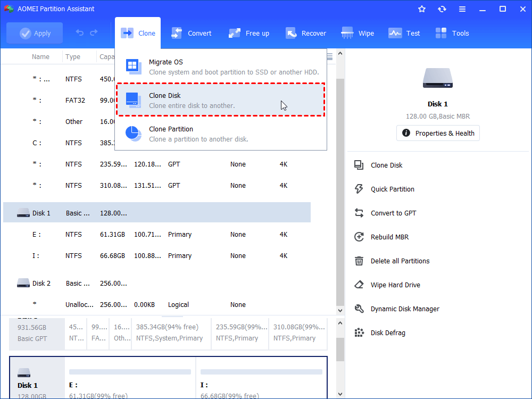Select the C: NTFS partition row
The width and height of the screenshot is (532, 399).
tap(59, 143)
